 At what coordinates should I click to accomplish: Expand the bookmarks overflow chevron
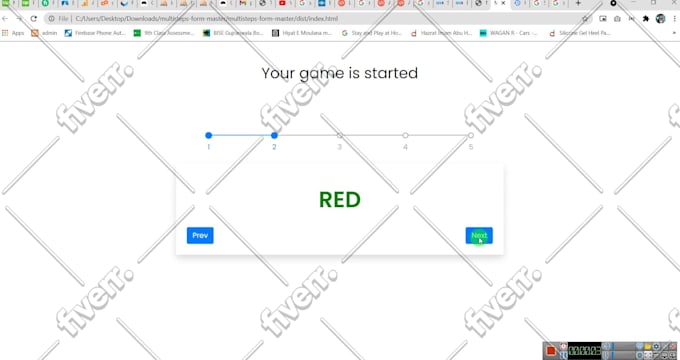click(674, 33)
